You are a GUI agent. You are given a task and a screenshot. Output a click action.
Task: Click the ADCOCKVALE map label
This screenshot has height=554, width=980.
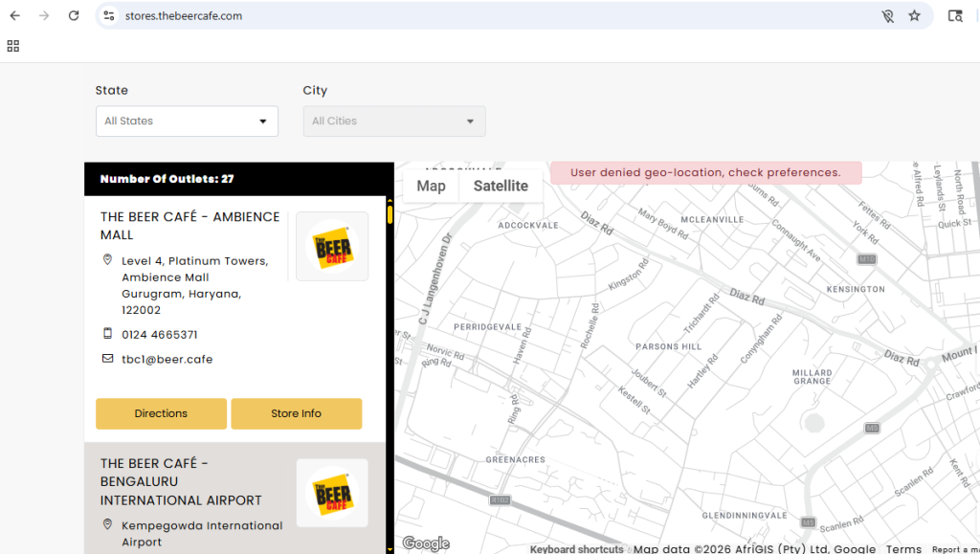528,226
